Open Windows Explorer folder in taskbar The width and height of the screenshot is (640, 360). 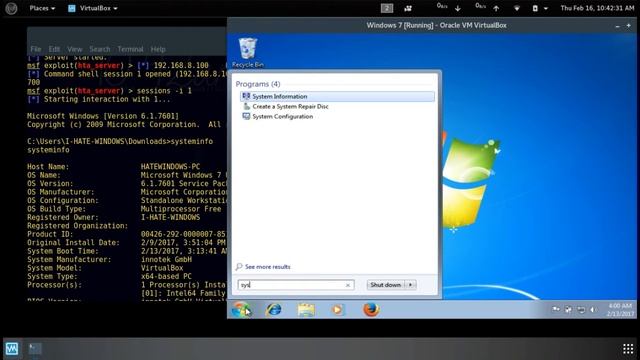point(306,310)
